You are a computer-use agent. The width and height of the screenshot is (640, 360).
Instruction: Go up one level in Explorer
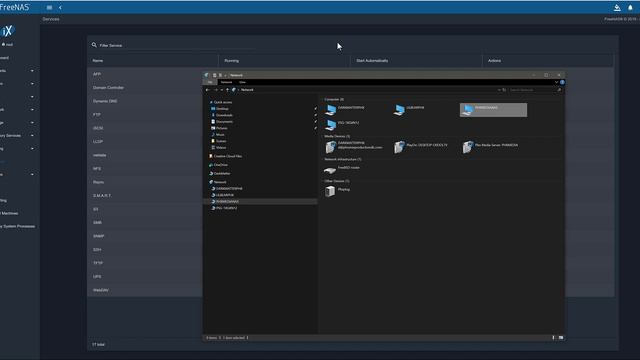[227, 90]
